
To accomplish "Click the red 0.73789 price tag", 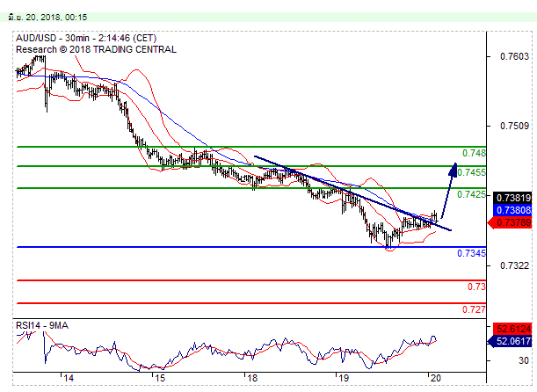I will (x=510, y=222).
